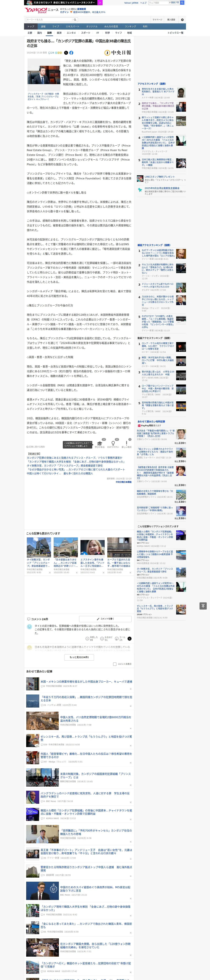Open the main article photo of man at desk

(44, 75)
